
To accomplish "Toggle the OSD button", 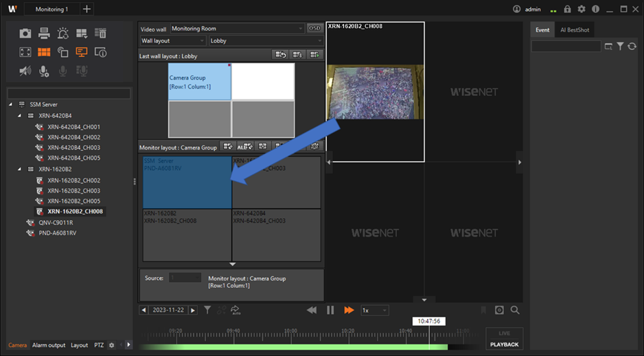I will 314,29.
